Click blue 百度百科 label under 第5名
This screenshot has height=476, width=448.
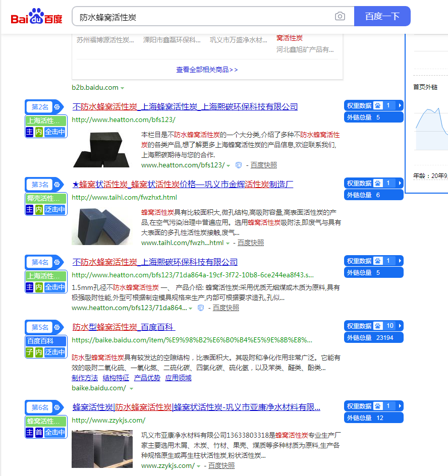(x=46, y=341)
